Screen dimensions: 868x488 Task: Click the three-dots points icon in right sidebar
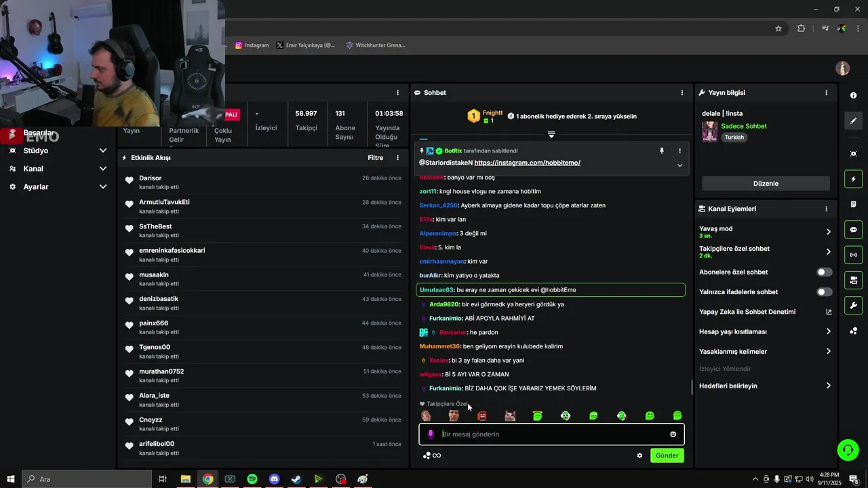coord(853,331)
